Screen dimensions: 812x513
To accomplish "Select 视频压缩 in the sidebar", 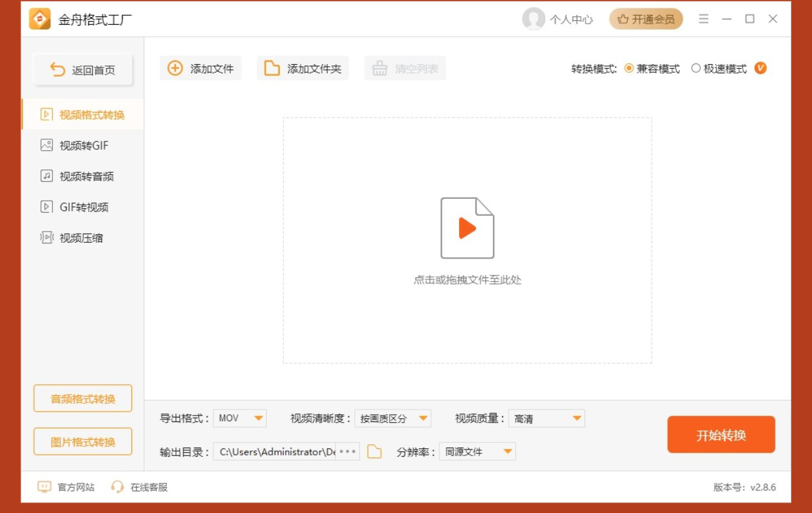I will (83, 238).
